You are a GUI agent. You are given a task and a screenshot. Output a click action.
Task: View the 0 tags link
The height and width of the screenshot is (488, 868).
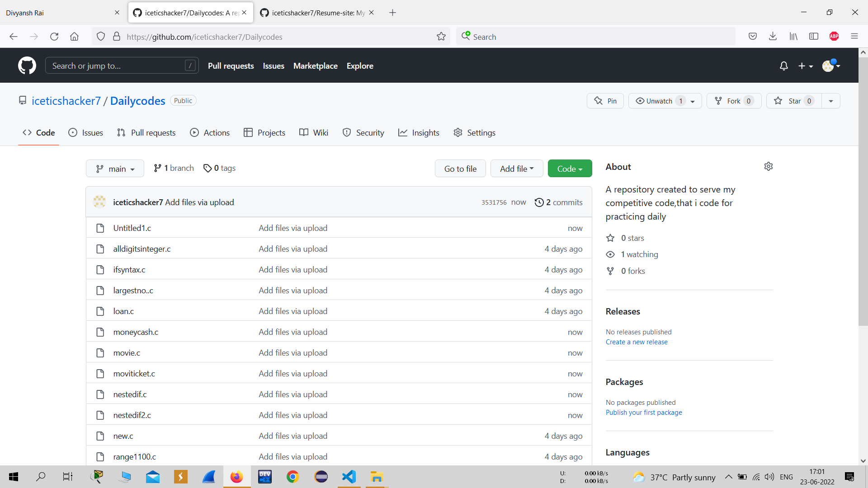(x=220, y=168)
